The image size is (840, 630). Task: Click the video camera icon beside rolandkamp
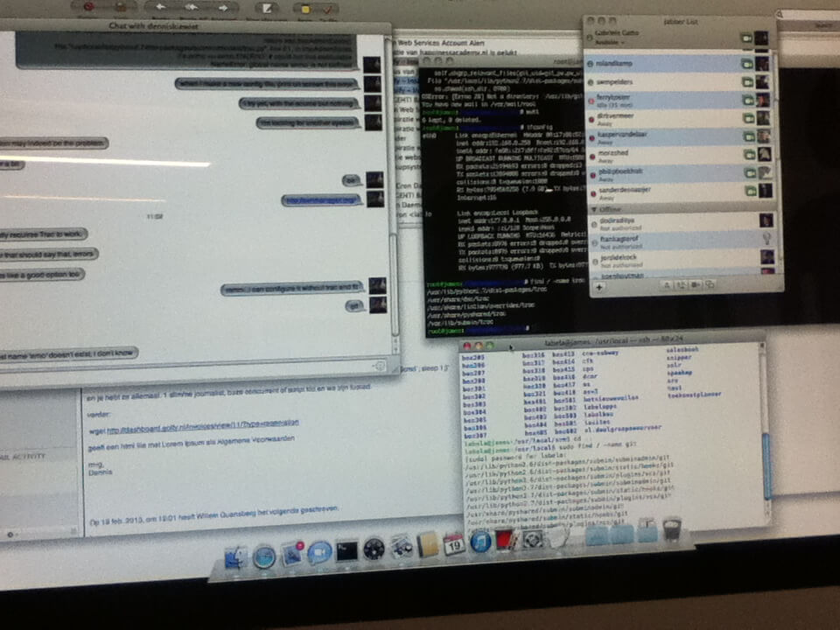747,63
